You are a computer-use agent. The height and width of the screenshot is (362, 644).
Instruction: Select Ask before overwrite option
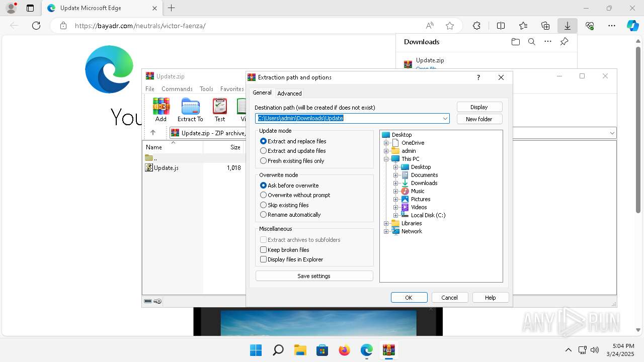pyautogui.click(x=289, y=186)
